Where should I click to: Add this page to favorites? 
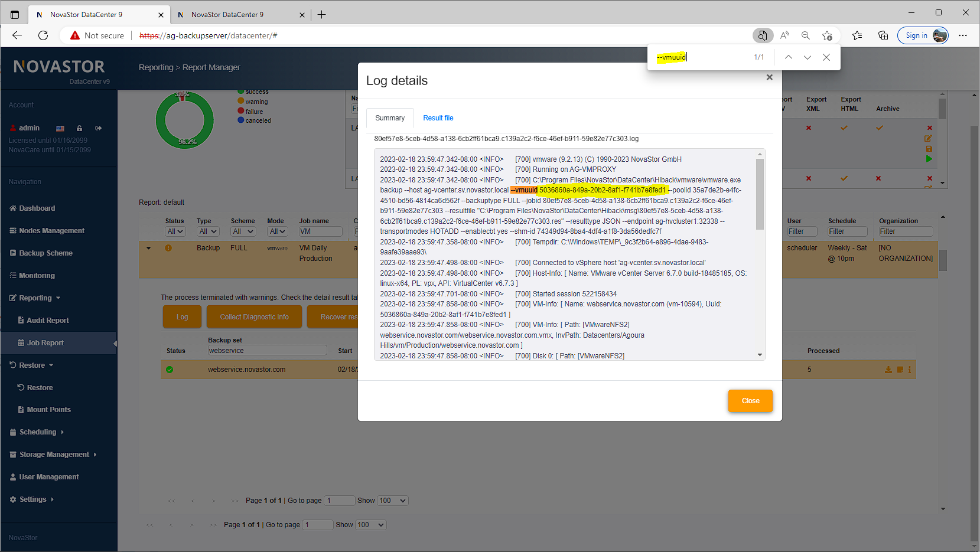tap(827, 35)
